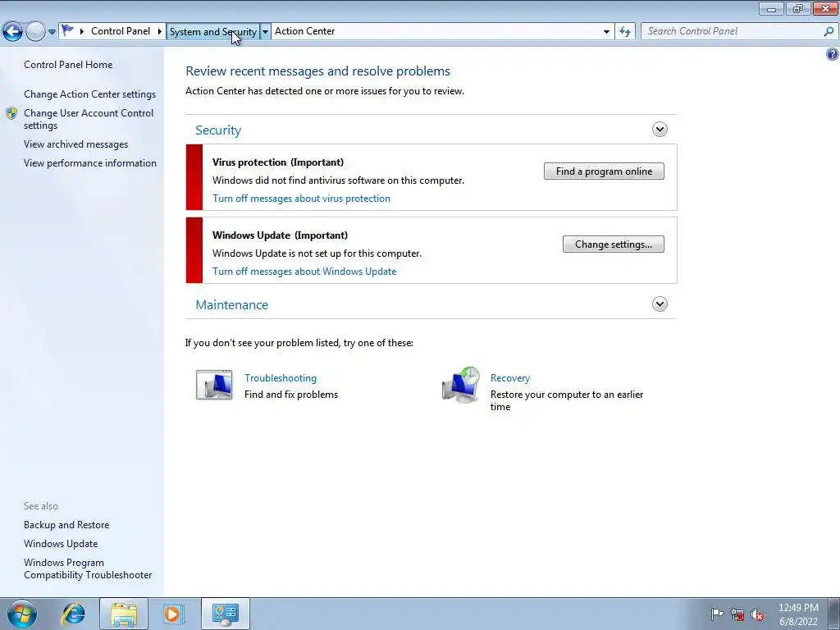Image resolution: width=840 pixels, height=630 pixels.
Task: Launch Internet Explorer from taskbar
Action: [73, 614]
